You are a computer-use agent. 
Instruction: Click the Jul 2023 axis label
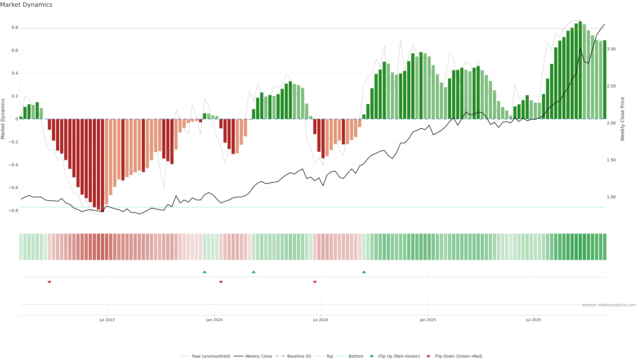point(107,320)
